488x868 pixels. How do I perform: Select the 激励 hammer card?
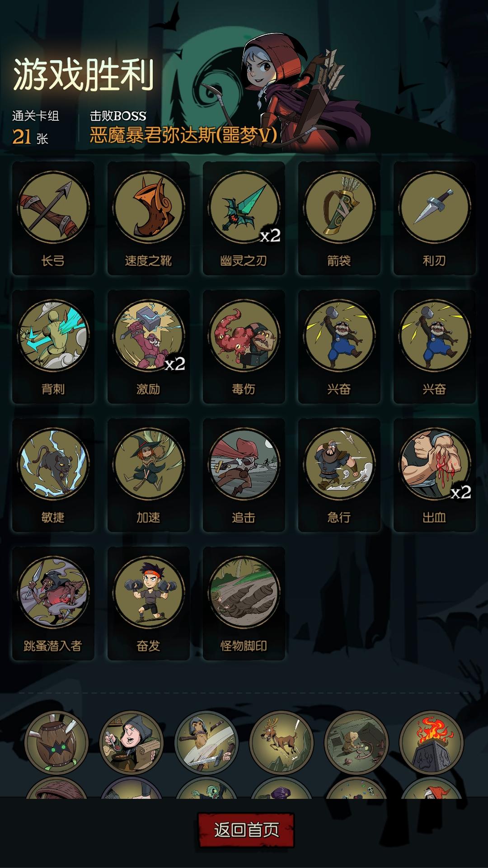pyautogui.click(x=149, y=347)
